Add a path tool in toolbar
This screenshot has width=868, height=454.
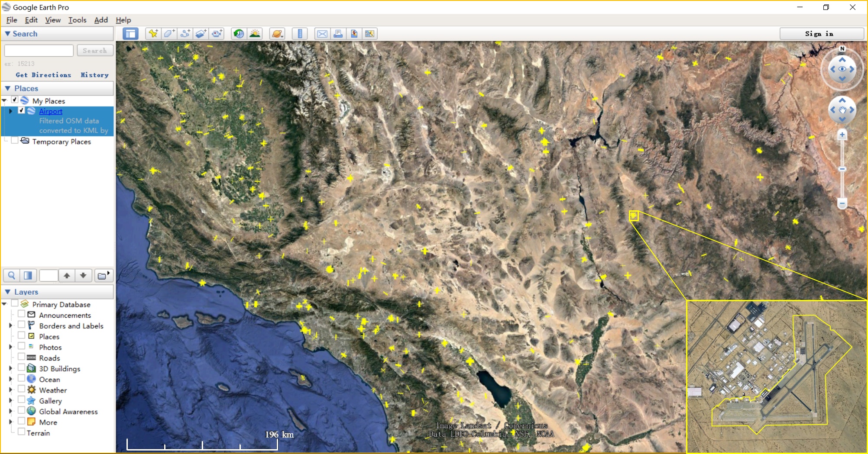tap(185, 34)
